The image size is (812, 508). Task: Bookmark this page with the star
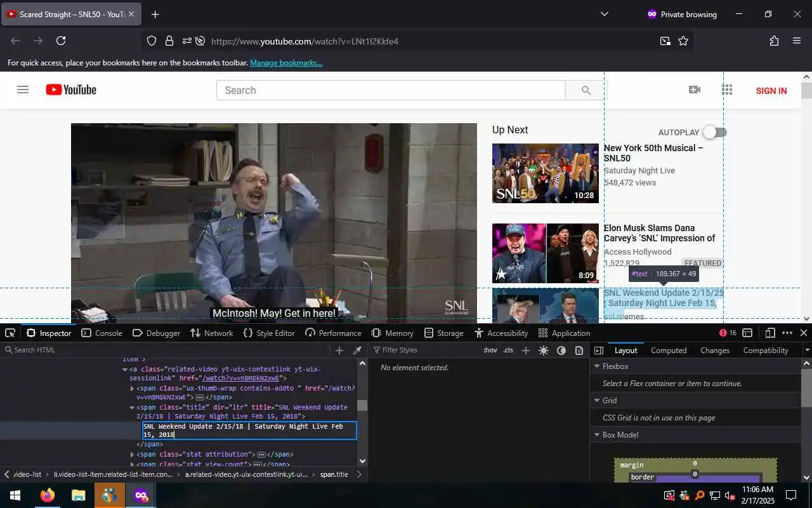click(x=683, y=41)
